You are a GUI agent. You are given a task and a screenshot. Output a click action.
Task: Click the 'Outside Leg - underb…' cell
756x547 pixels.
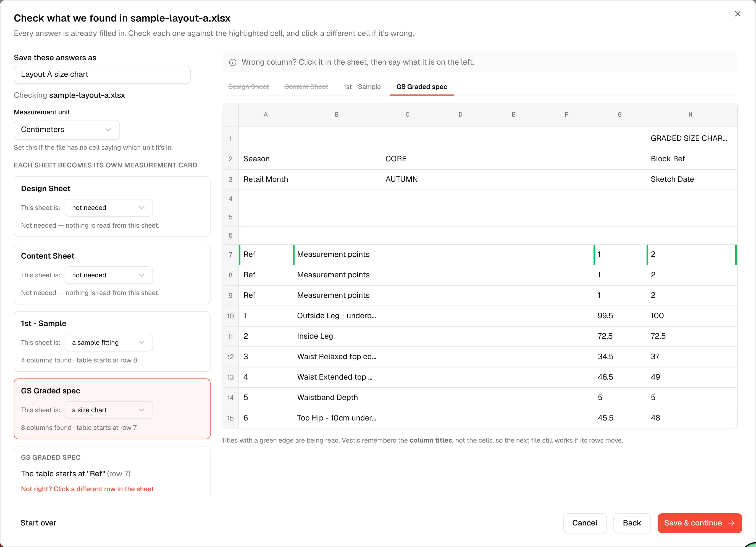pos(337,316)
